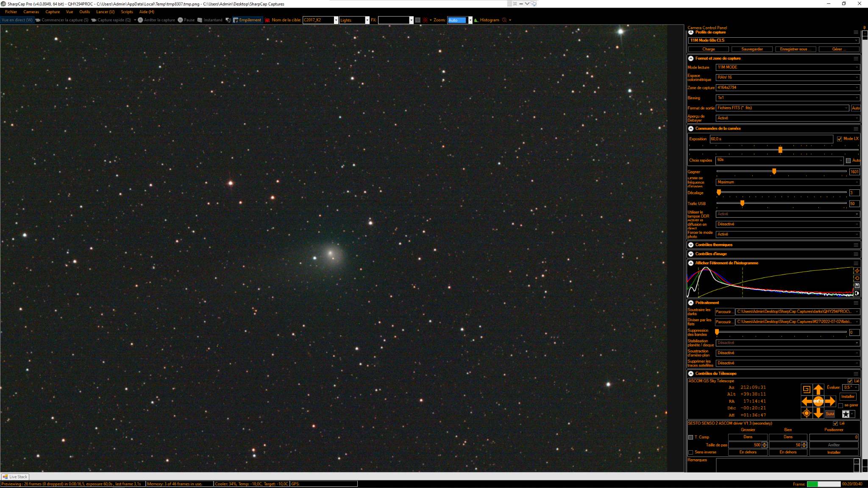Click Parcourir for Soustraire les darks
The height and width of the screenshot is (488, 868).
723,312
